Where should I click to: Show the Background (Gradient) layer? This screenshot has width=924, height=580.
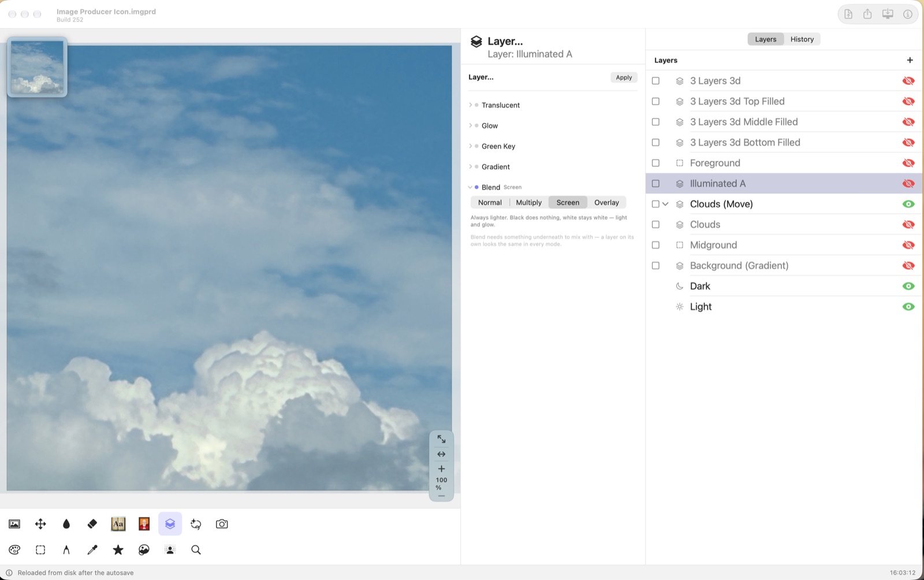tap(908, 266)
